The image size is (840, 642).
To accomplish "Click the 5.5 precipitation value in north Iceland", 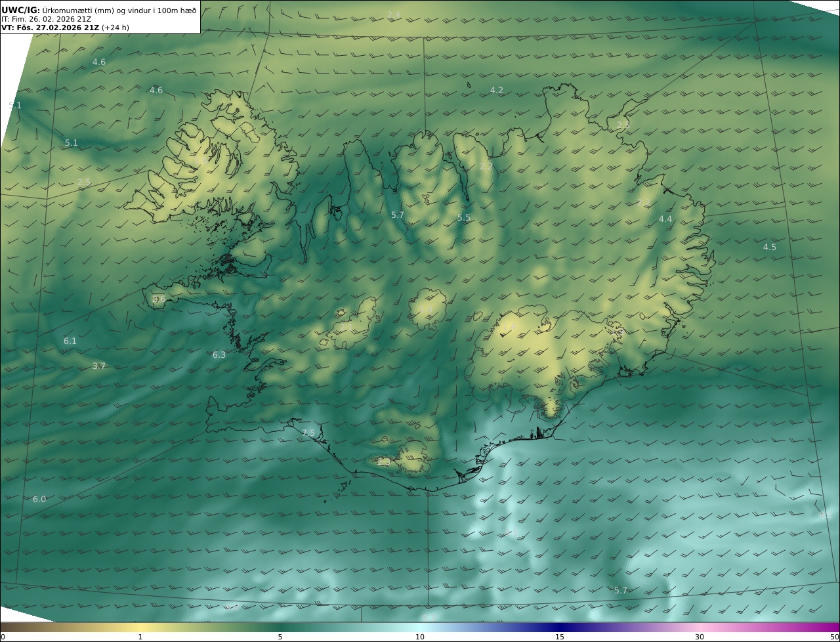I will pyautogui.click(x=463, y=217).
